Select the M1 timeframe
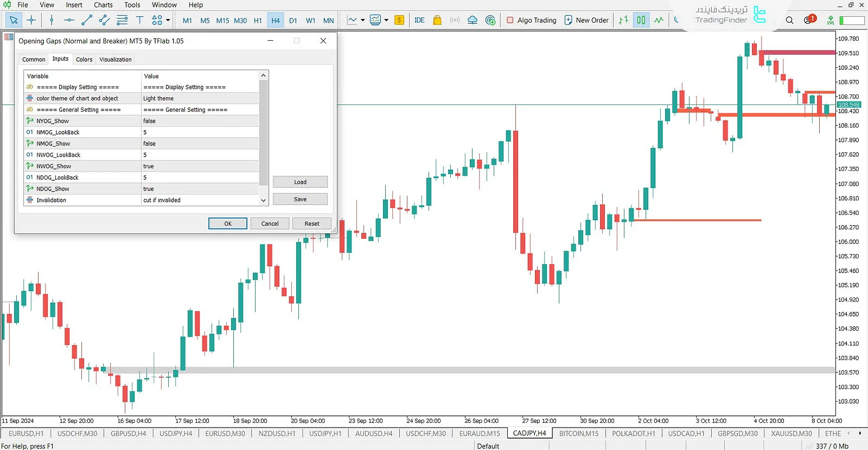The width and height of the screenshot is (868, 450). (x=187, y=21)
